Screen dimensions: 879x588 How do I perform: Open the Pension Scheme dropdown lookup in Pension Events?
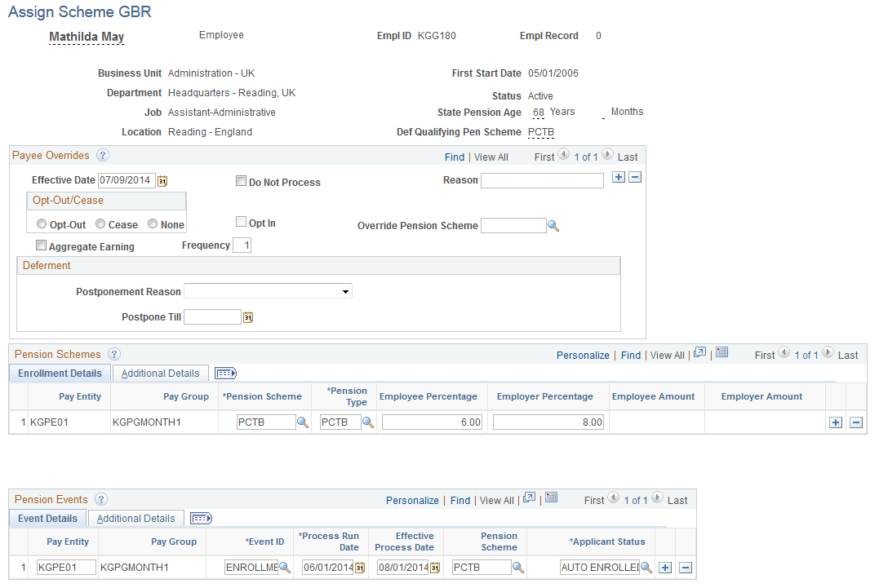click(x=519, y=567)
